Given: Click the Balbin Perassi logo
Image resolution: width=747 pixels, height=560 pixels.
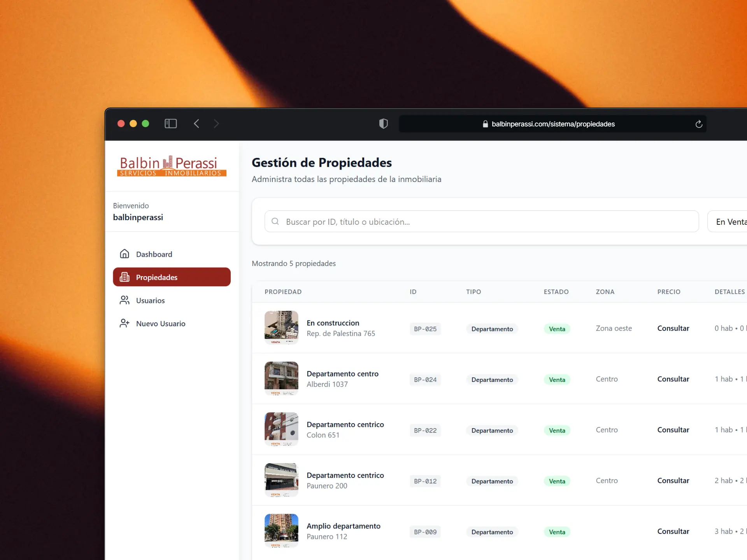Looking at the screenshot, I should [x=171, y=166].
